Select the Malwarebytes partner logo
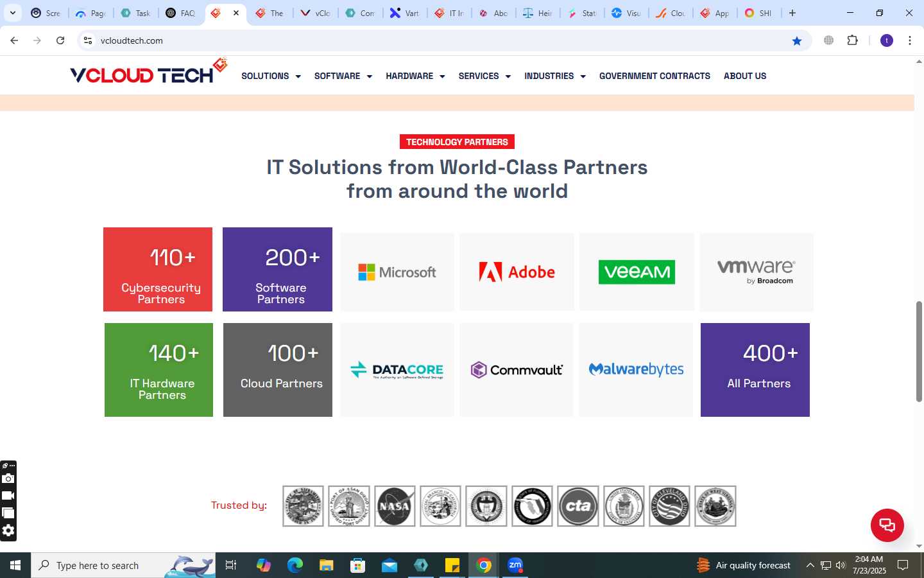This screenshot has height=578, width=924. click(636, 370)
